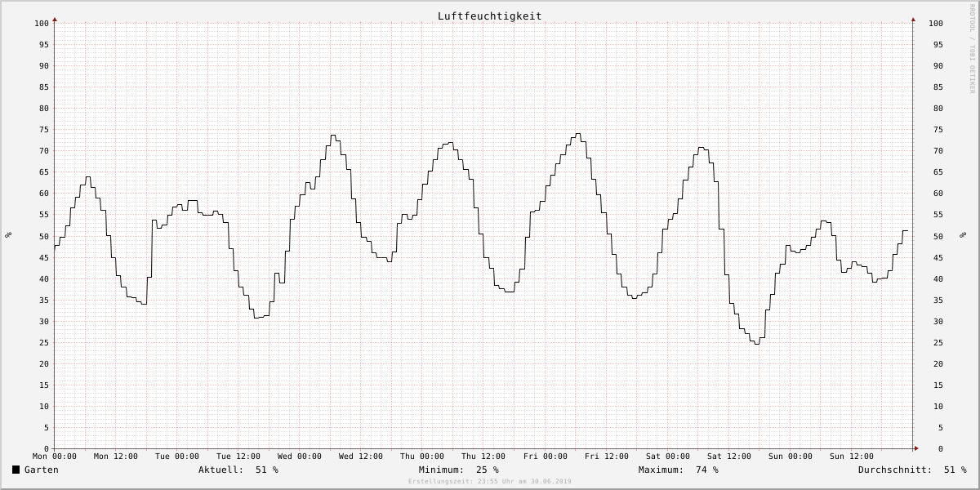This screenshot has width=980, height=490.
Task: Click the Tue 12:00 time axis label
Action: tap(238, 457)
